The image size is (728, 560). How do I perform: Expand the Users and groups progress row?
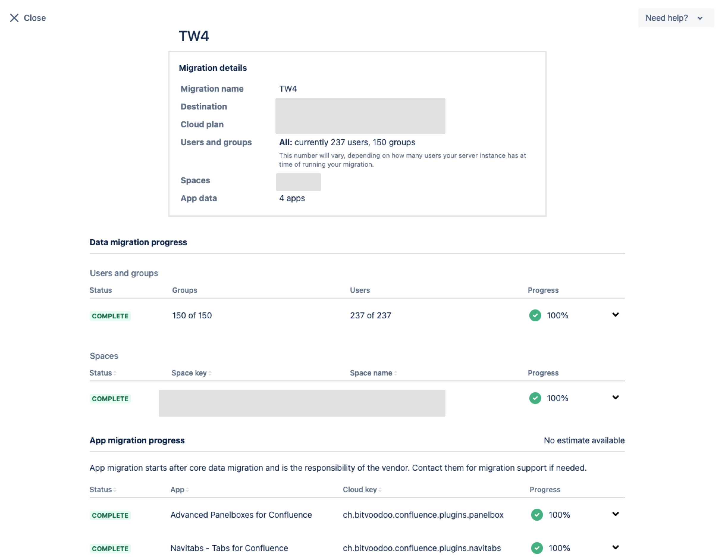pos(615,315)
